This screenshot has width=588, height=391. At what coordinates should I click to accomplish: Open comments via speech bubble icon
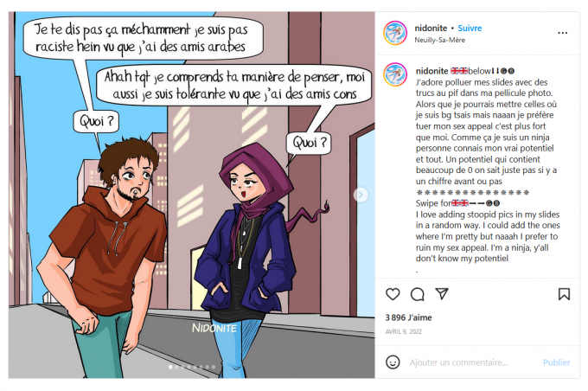click(417, 294)
